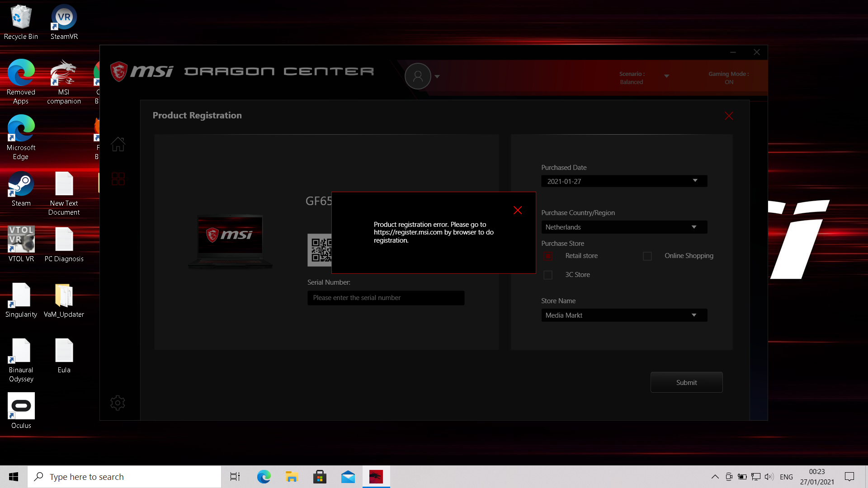Open the Purchase Country/Region Netherlands dropdown
The image size is (868, 488).
(624, 227)
